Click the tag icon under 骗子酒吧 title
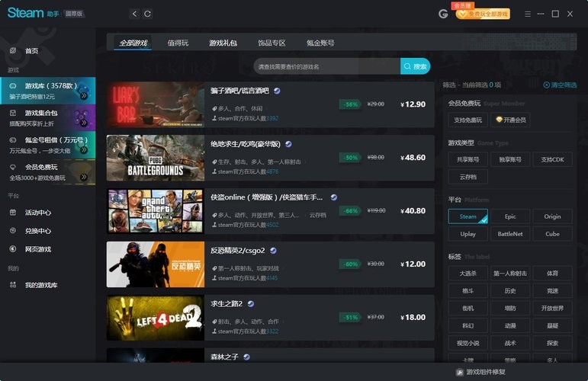 pos(214,109)
